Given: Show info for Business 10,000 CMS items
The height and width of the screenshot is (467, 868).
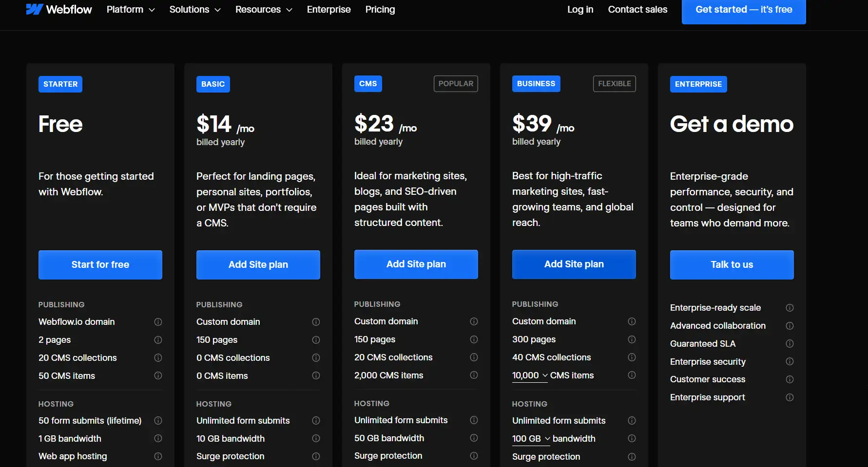Looking at the screenshot, I should [x=632, y=375].
